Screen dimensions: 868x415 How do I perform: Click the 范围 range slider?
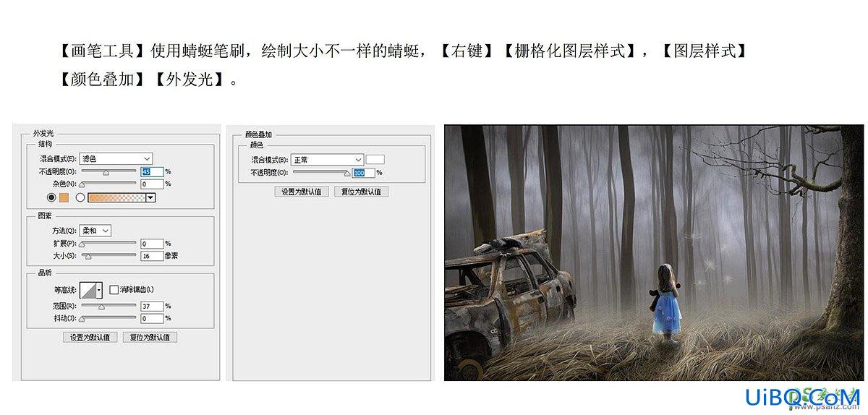point(108,307)
